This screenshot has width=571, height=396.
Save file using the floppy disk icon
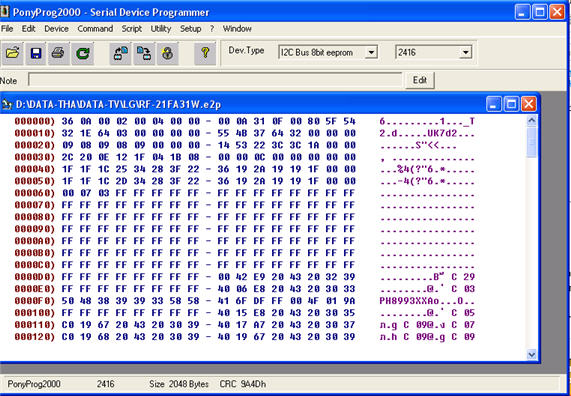36,54
